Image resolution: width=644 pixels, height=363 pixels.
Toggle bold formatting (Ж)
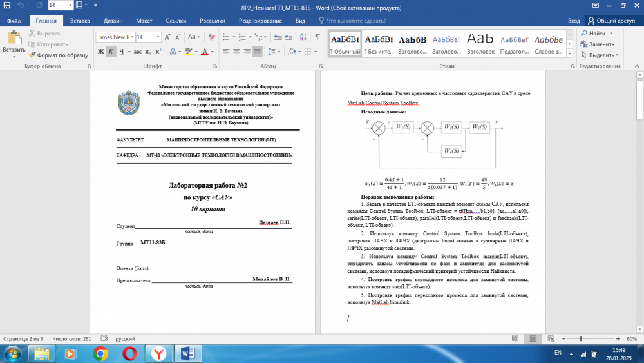coord(100,52)
